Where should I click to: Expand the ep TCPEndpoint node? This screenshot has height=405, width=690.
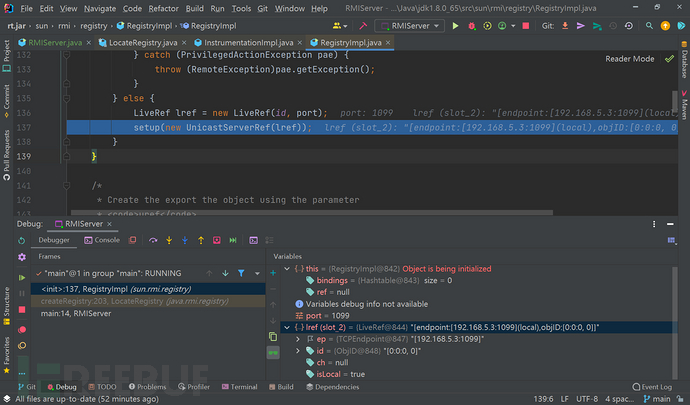pos(297,339)
